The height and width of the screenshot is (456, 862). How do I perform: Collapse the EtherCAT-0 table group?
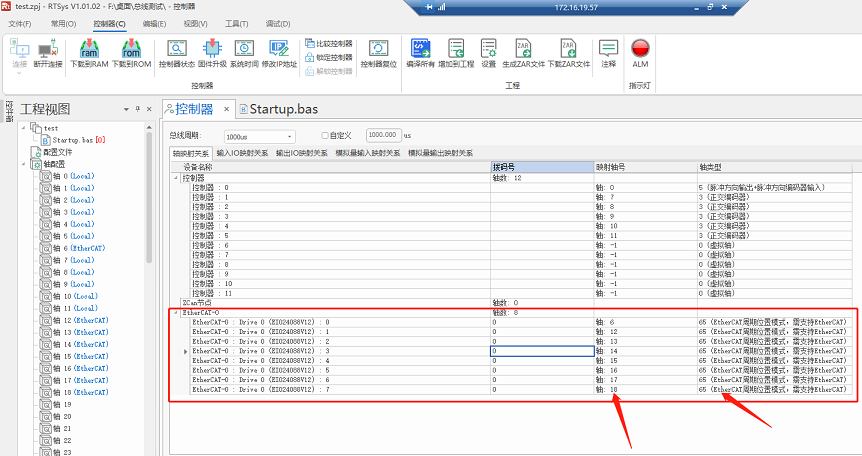click(x=176, y=312)
